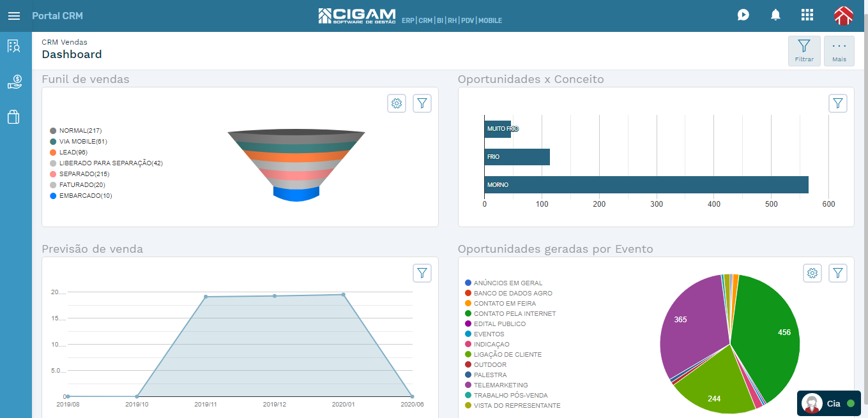Toggle SEPARADO(215) funnel legend entry
Image resolution: width=868 pixels, height=418 pixels.
pos(80,174)
